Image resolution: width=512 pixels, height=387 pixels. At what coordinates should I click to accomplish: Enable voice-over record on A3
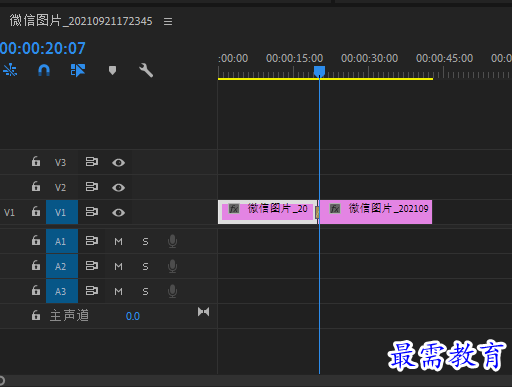pos(172,291)
